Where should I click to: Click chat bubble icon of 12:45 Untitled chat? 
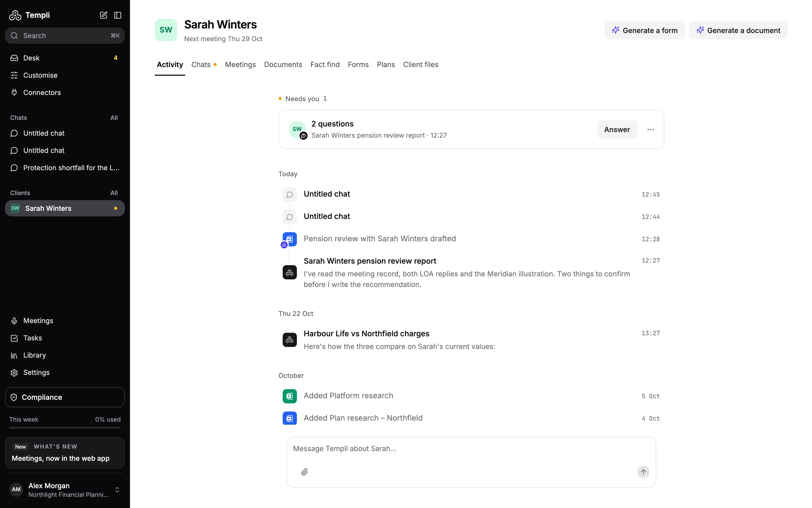pos(290,195)
